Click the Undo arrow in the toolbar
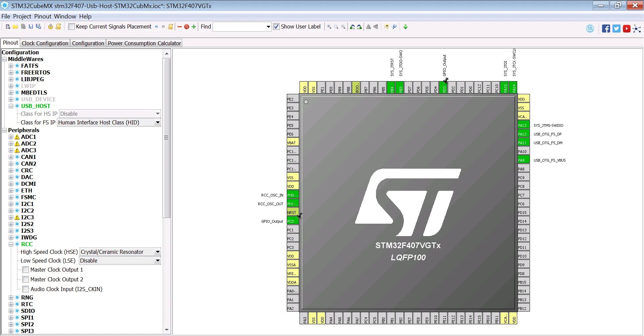644x336 pixels. click(x=156, y=27)
